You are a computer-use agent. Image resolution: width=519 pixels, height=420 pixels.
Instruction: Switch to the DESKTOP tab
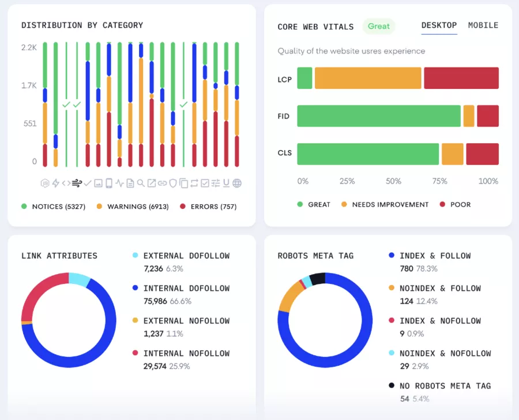point(440,25)
